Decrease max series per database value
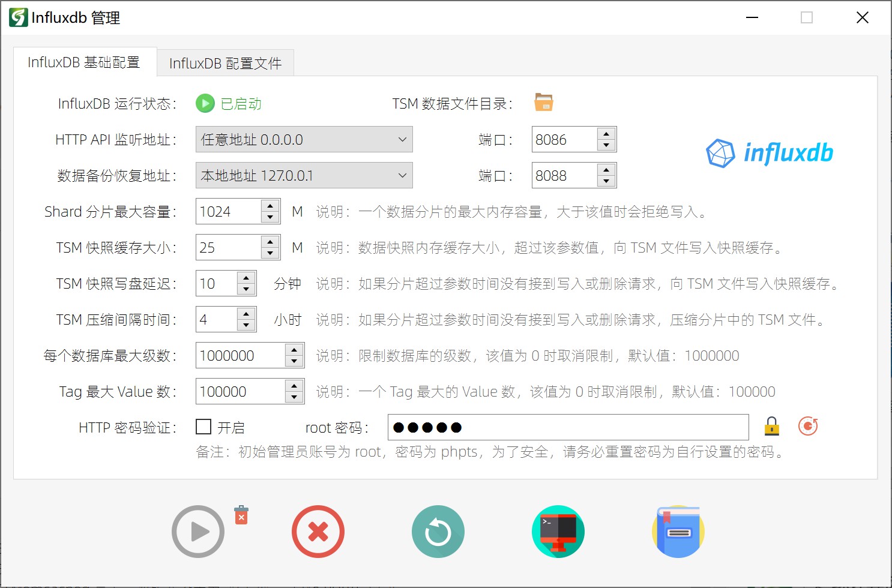 coord(294,362)
